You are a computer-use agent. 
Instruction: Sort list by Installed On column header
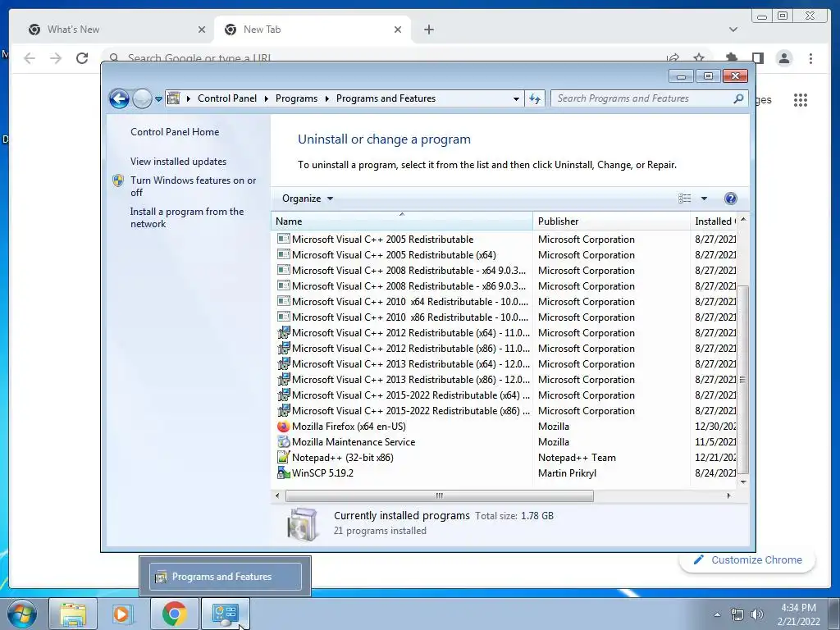pos(714,221)
